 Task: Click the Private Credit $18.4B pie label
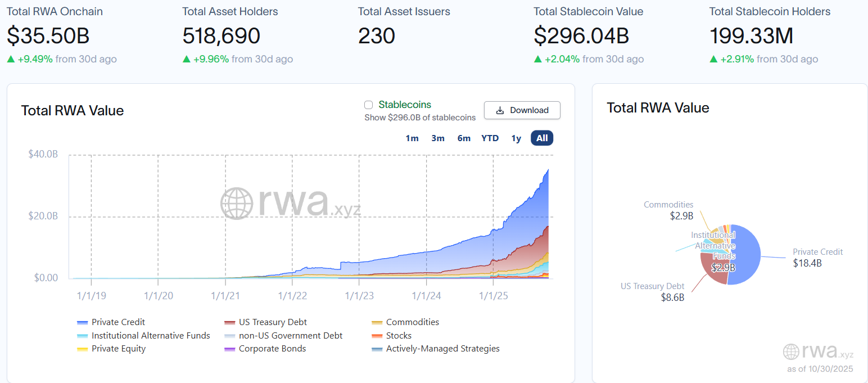click(817, 257)
